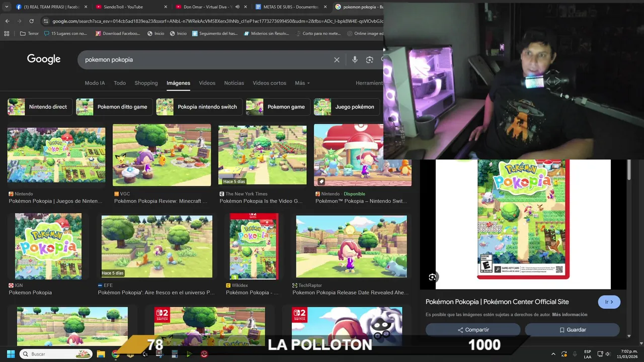Open the '15 Lugares con no...' bookmark
The height and width of the screenshot is (362, 644).
tap(65, 34)
